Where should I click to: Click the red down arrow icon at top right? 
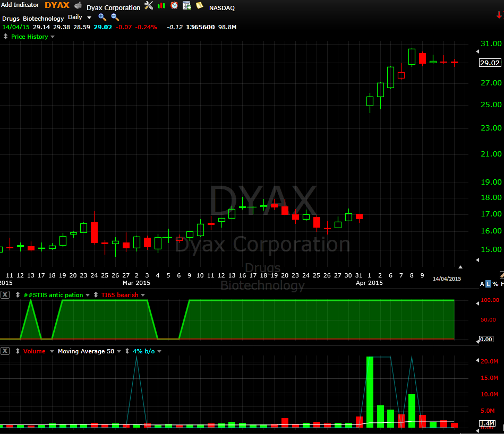pos(500,15)
